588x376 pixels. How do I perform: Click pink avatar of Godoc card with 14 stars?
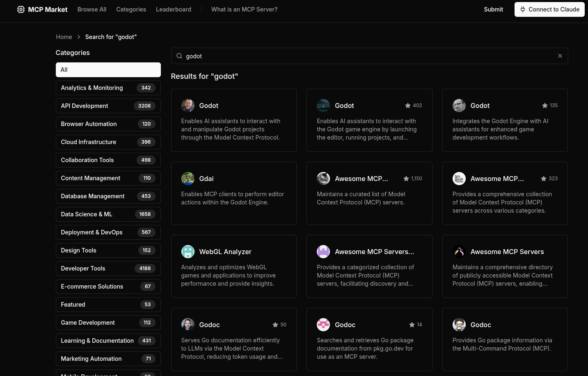[x=323, y=325]
